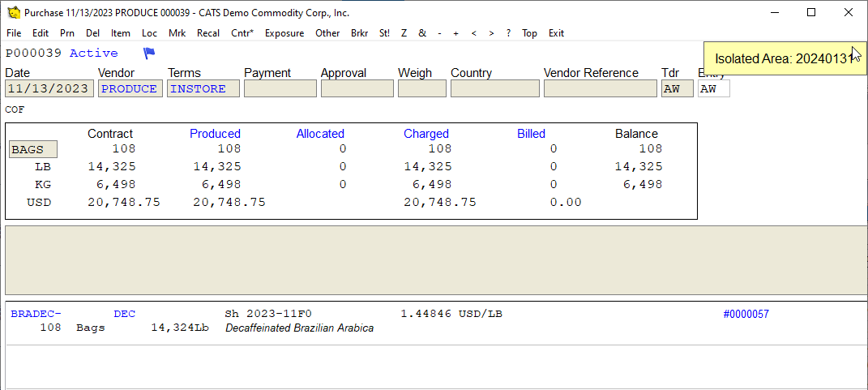Image resolution: width=868 pixels, height=390 pixels.
Task: Click the Balance LB value 14,325
Action: click(639, 167)
